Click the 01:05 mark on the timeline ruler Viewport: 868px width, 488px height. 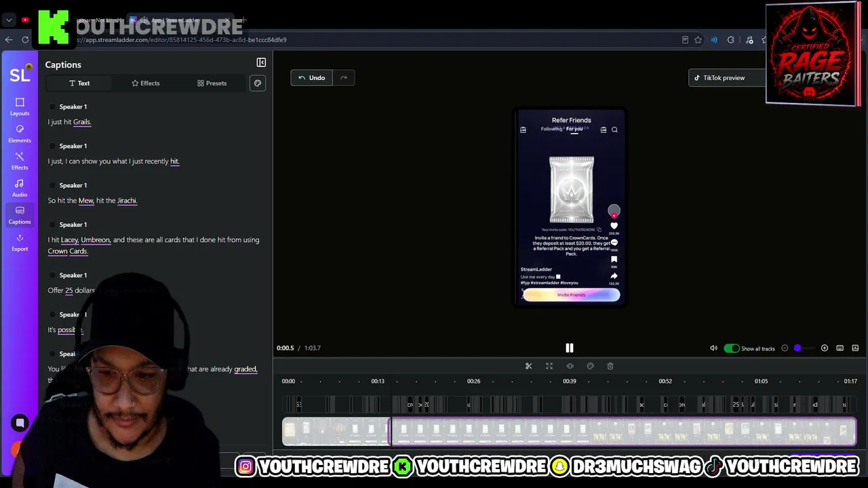click(x=761, y=381)
